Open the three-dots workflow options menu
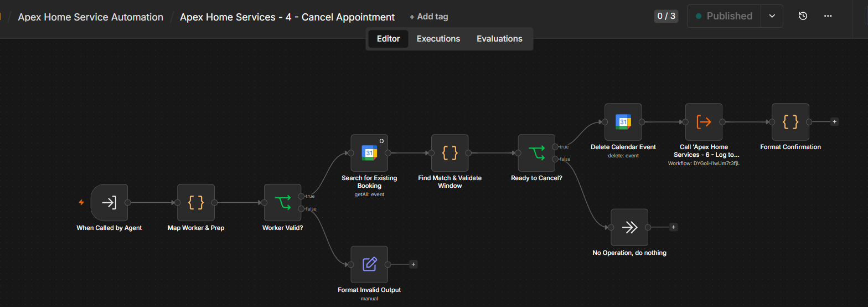The height and width of the screenshot is (307, 868). tap(828, 16)
